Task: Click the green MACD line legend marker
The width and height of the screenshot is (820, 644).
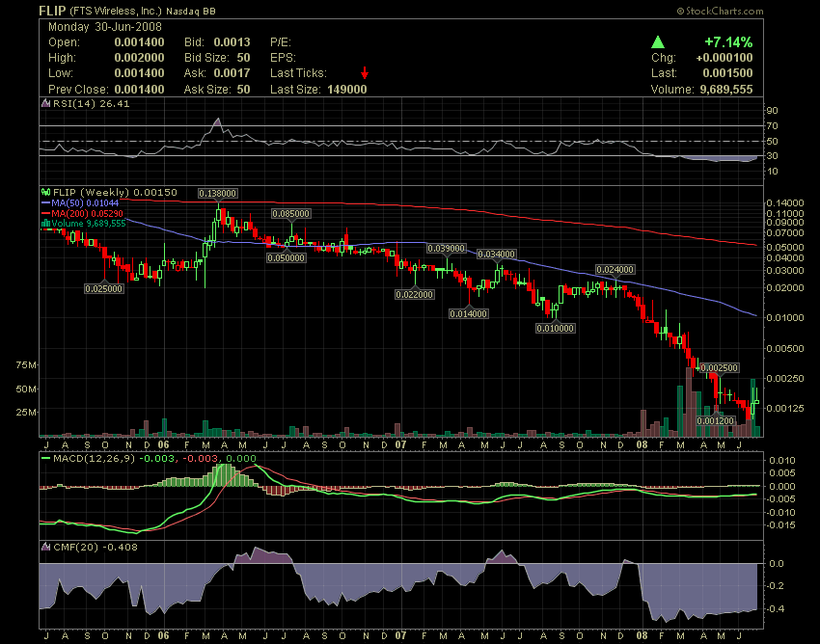Action: (46, 459)
